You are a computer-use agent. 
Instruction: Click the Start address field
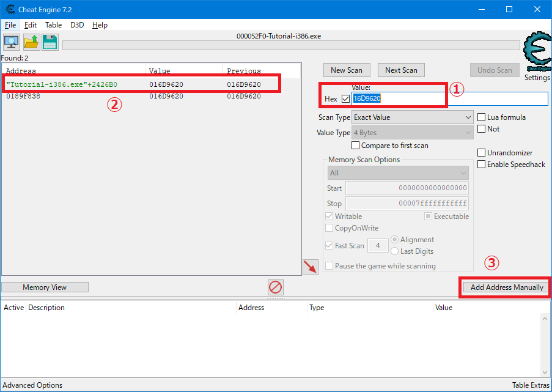point(407,188)
